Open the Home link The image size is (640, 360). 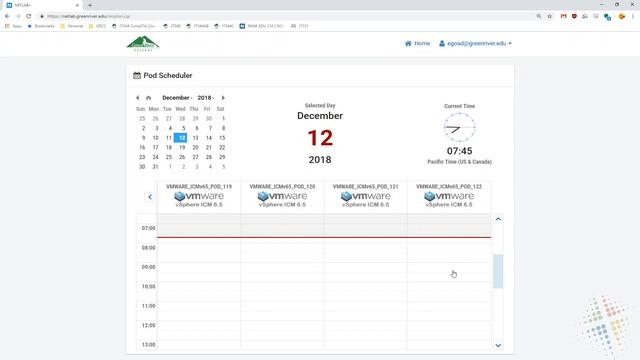coord(417,43)
